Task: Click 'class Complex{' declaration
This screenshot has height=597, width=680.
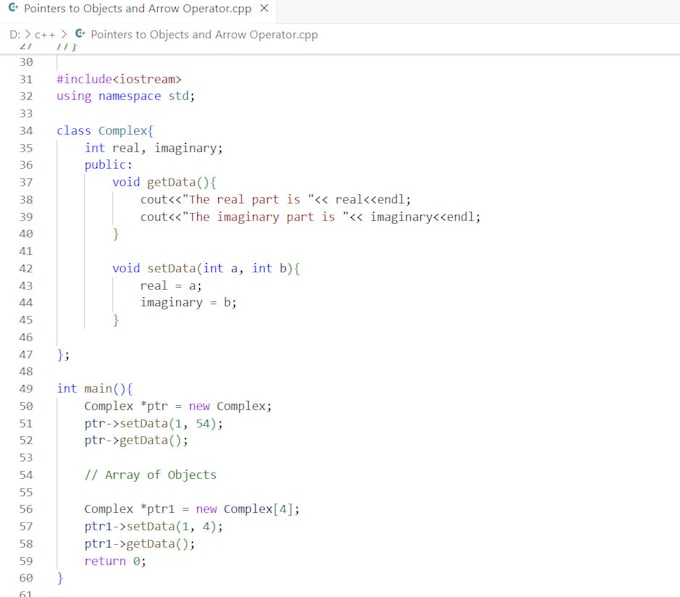Action: click(105, 130)
